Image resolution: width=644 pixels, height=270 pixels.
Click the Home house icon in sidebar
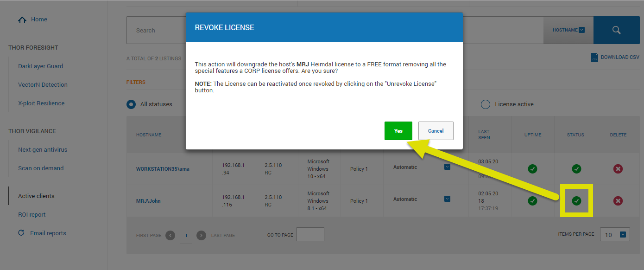click(x=22, y=19)
